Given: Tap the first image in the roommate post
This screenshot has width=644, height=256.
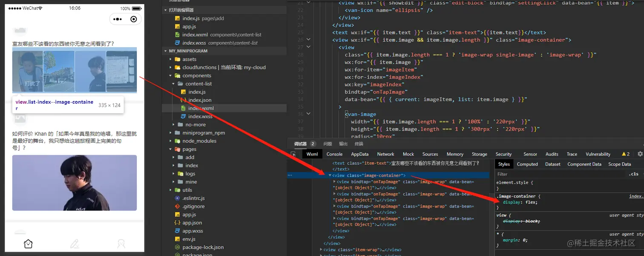Looking at the screenshot, I should point(28,71).
